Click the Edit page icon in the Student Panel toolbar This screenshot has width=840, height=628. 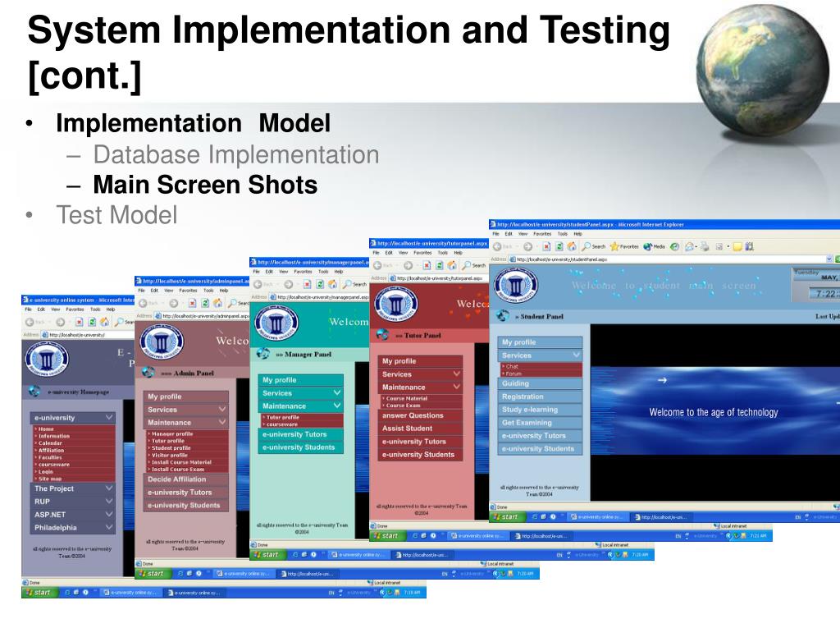[x=719, y=247]
